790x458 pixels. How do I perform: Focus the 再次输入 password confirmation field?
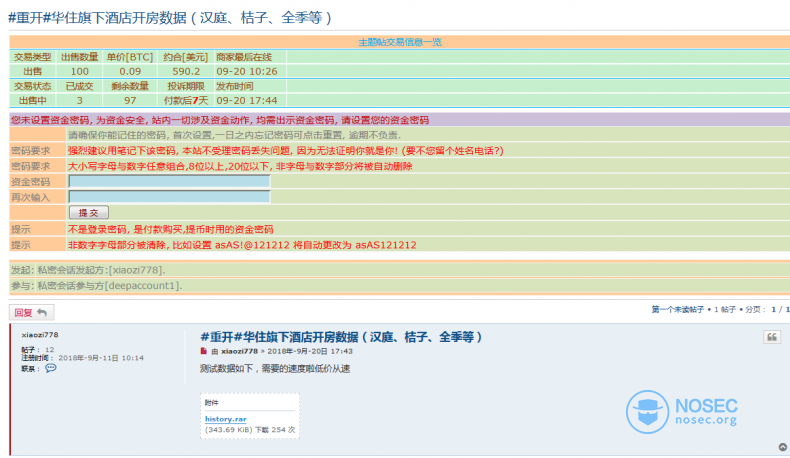pos(169,197)
